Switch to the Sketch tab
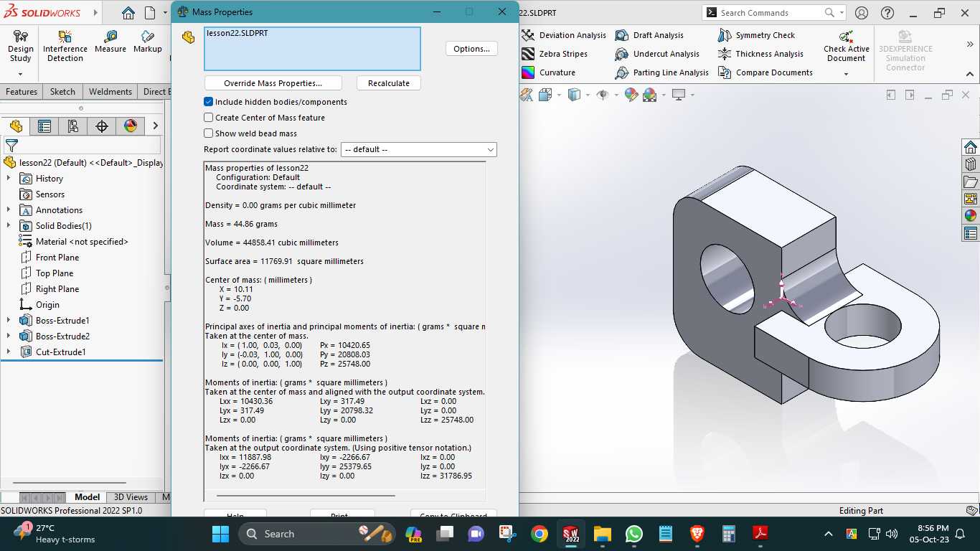Image resolution: width=980 pixels, height=551 pixels. [62, 92]
